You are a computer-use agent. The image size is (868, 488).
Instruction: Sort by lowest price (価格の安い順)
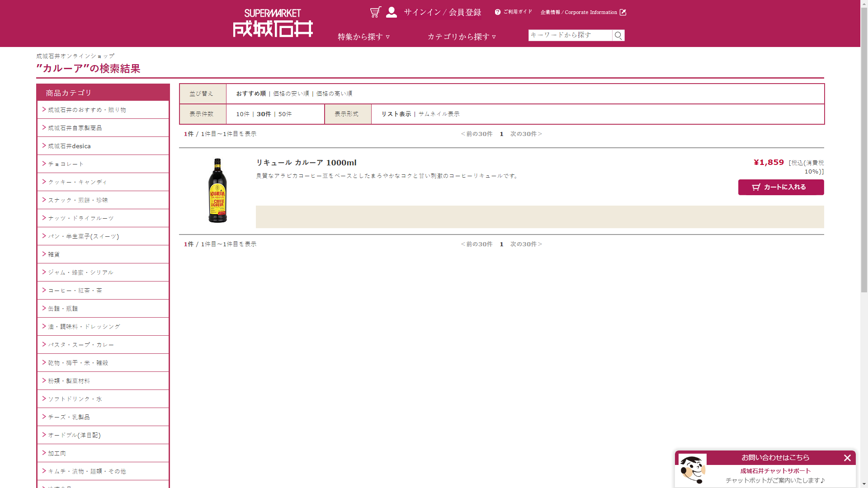click(x=291, y=94)
